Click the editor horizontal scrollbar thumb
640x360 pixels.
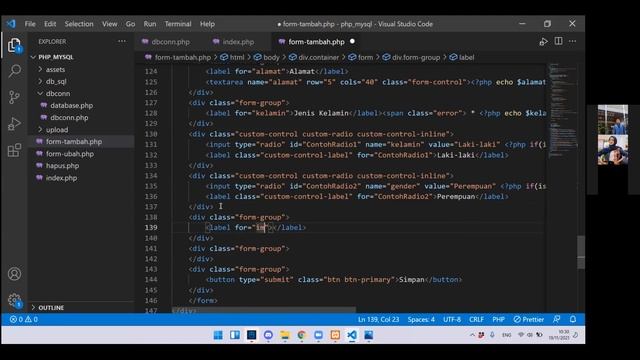pyautogui.click(x=264, y=310)
